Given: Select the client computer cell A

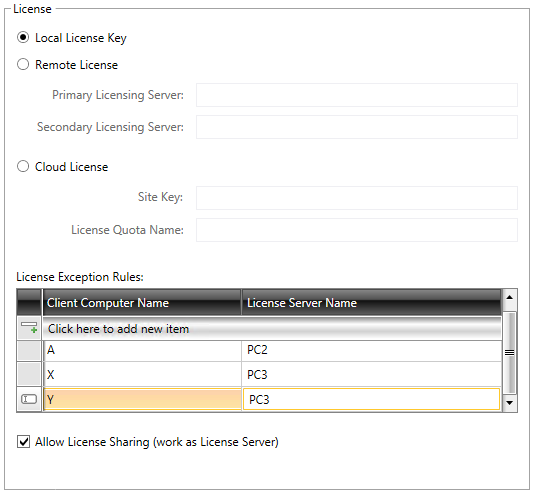Looking at the screenshot, I should point(142,350).
